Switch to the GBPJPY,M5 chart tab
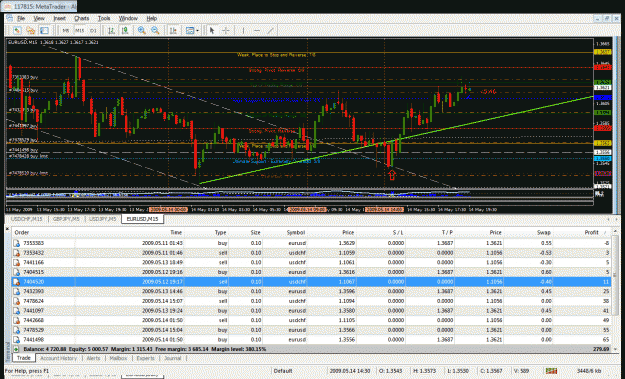Image resolution: width=625 pixels, height=379 pixels. coord(66,219)
